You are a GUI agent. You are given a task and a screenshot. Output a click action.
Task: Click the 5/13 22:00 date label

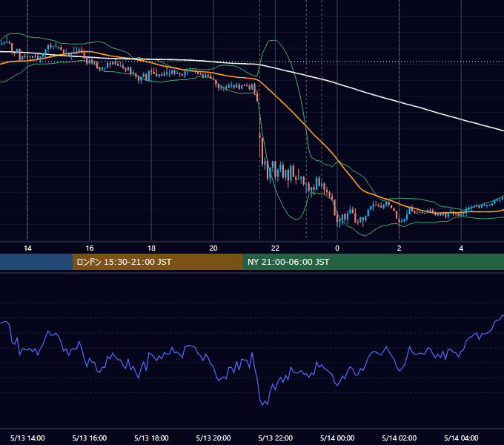[x=276, y=438]
